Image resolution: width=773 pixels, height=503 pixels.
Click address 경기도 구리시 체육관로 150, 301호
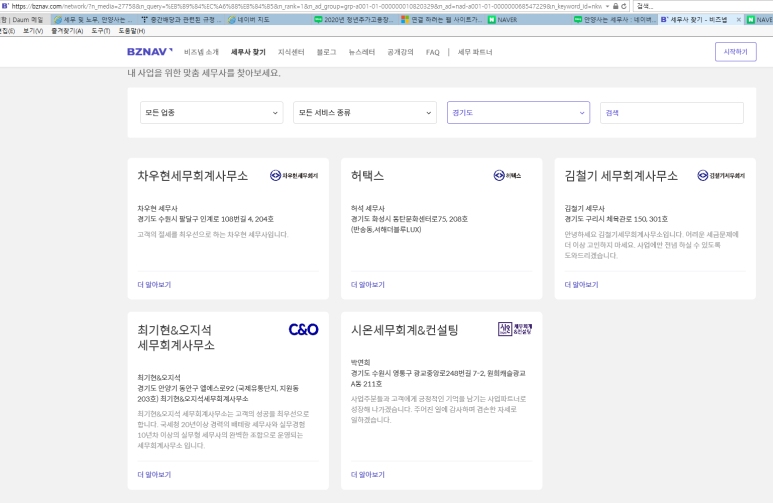(x=616, y=219)
